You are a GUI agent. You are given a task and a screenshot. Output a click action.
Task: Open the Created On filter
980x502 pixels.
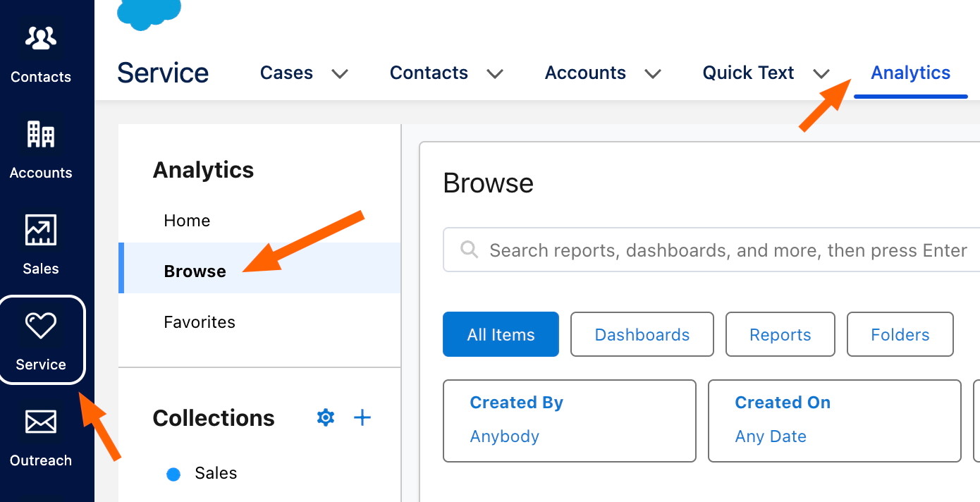835,421
